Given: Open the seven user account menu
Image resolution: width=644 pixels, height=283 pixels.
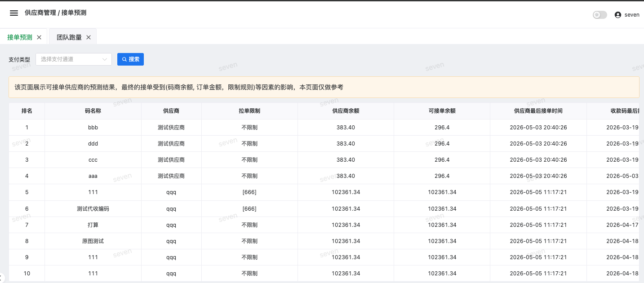Looking at the screenshot, I should [627, 15].
